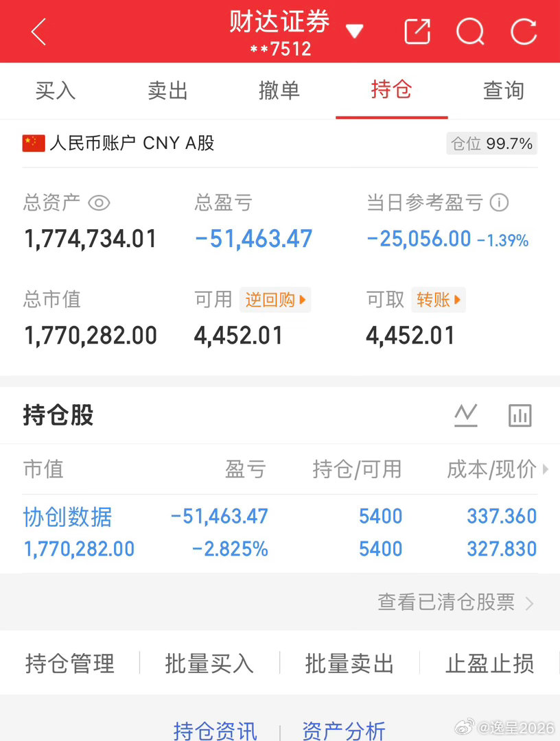Open the 持仓资讯 link

(215, 731)
